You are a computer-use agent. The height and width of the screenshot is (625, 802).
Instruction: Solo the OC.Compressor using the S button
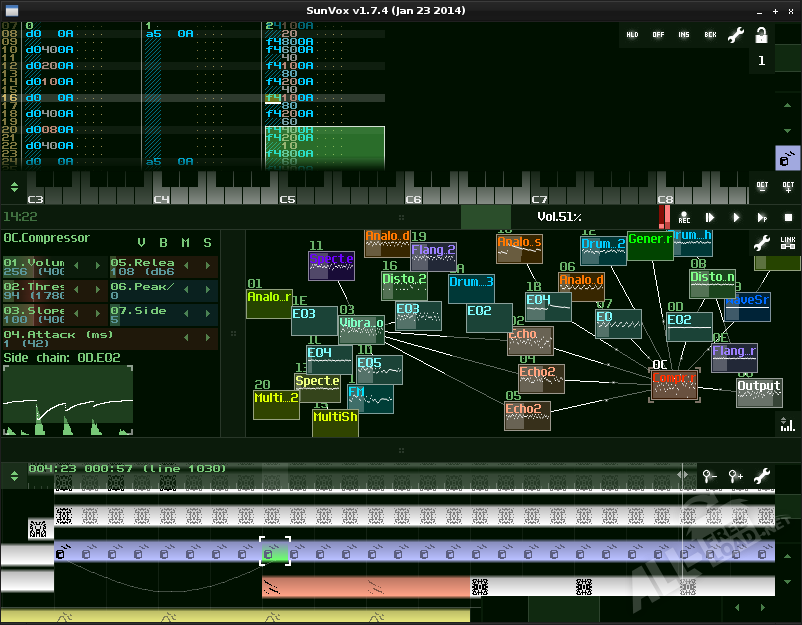pyautogui.click(x=207, y=242)
